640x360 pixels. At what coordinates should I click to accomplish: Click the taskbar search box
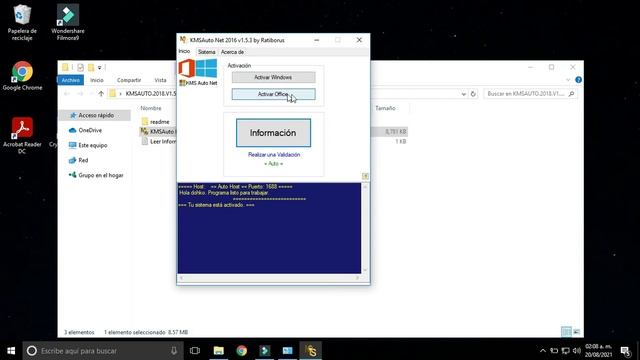click(x=102, y=351)
